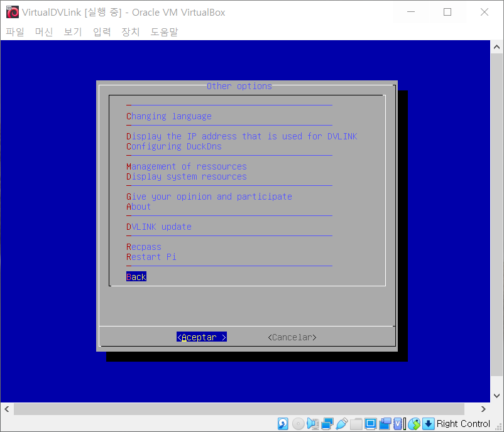Click the vertical scrollbar up arrow

496,47
